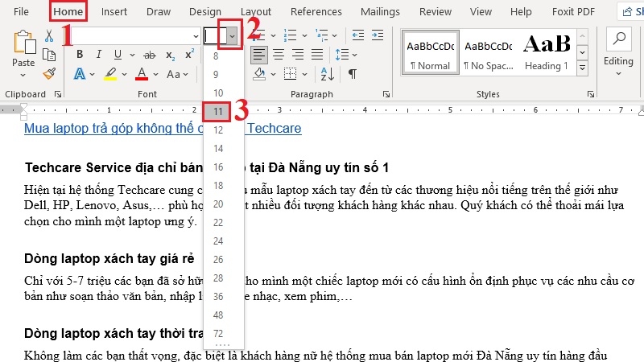
Task: Apply the Normal style
Action: (x=430, y=53)
